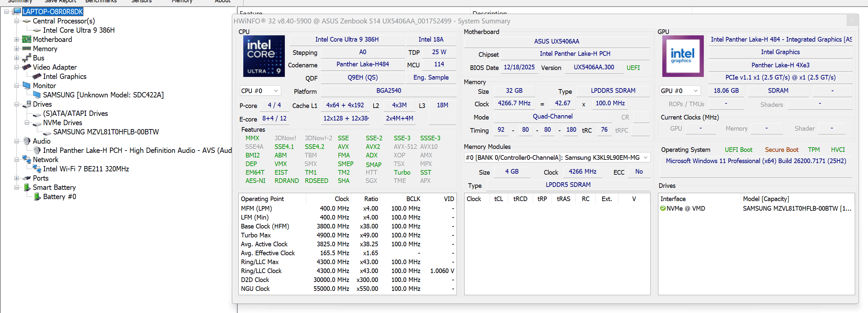Expand the Ports tree node

point(16,178)
